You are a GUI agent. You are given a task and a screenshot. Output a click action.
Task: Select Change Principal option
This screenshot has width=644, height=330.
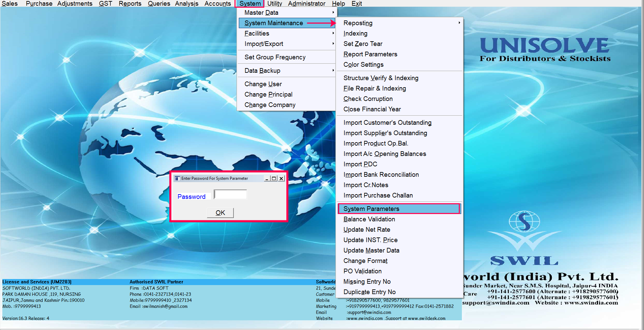(287, 94)
